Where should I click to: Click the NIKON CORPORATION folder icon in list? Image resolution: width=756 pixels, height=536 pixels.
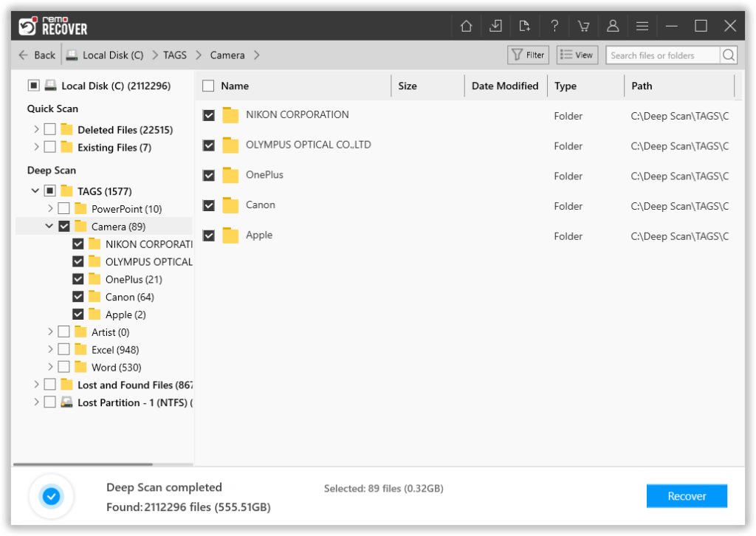coord(230,115)
